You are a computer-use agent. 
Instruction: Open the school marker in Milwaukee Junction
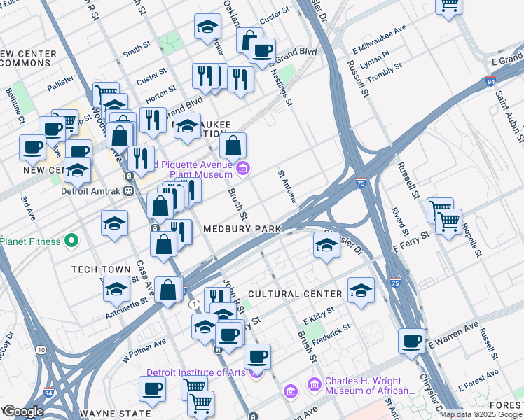coord(187,127)
